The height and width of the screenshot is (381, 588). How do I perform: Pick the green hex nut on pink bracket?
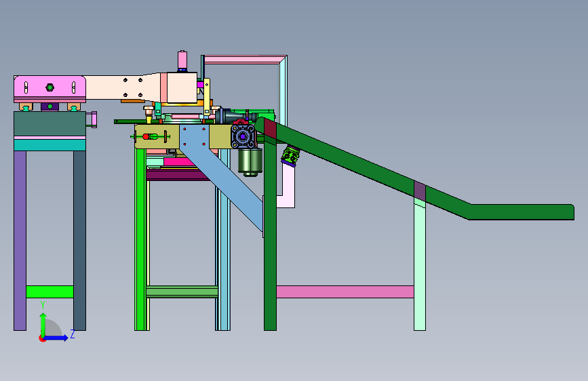point(50,87)
